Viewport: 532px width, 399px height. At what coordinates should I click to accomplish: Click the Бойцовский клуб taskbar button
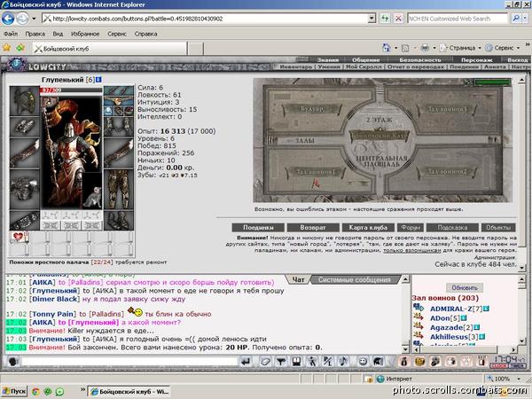pyautogui.click(x=129, y=391)
